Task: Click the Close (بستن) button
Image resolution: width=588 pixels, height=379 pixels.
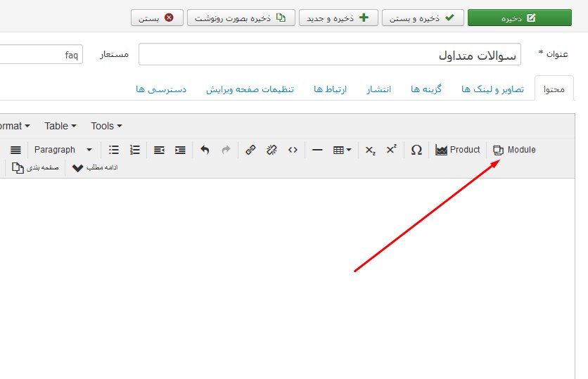Action: coord(157,18)
